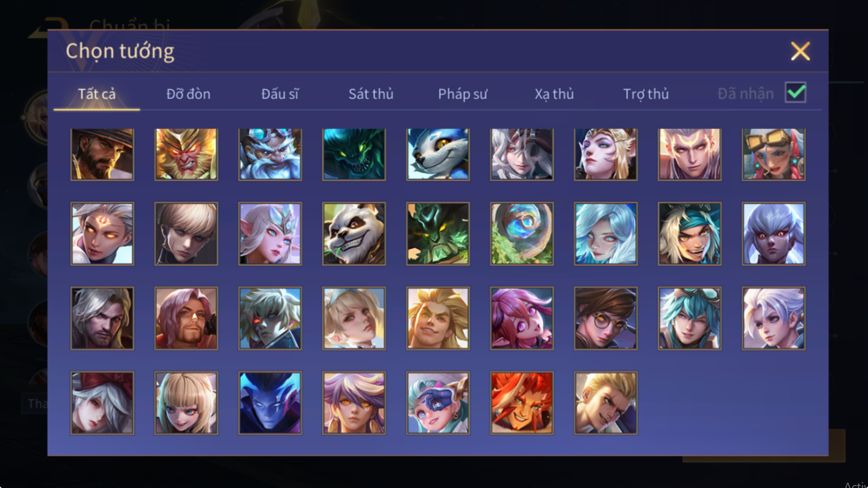Pick the eyepatch girl hero portrait
868x488 pixels.
tap(438, 403)
